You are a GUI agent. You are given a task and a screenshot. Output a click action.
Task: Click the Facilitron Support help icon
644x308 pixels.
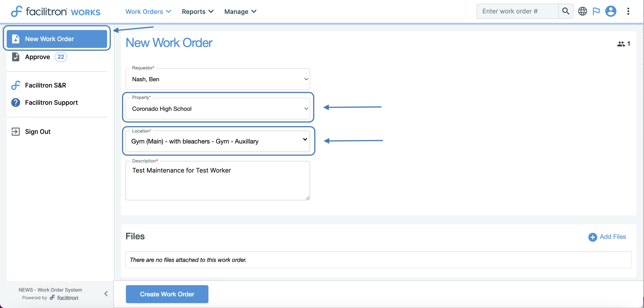click(x=15, y=103)
